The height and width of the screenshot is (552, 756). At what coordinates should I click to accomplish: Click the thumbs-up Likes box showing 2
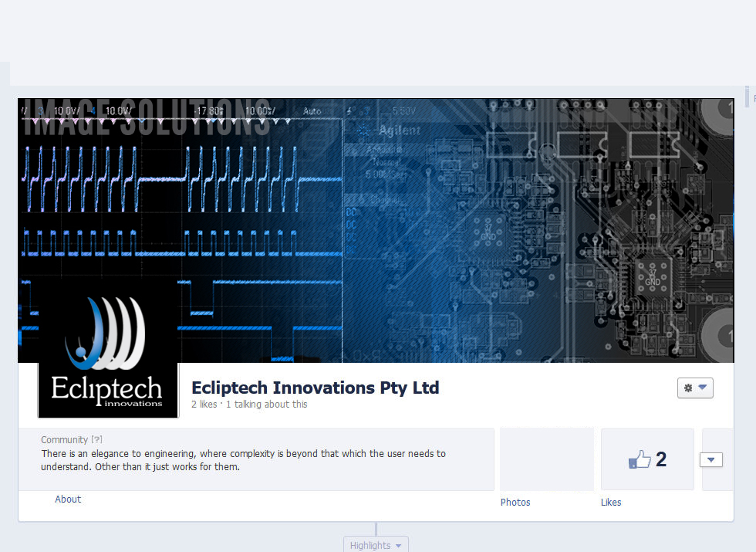pyautogui.click(x=647, y=459)
